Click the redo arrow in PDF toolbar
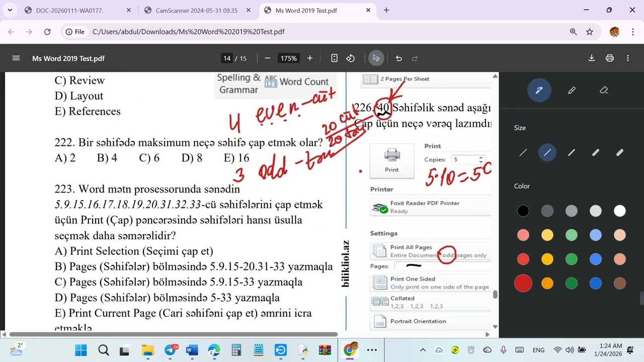Viewport: 644px width, 362px height. point(415,58)
